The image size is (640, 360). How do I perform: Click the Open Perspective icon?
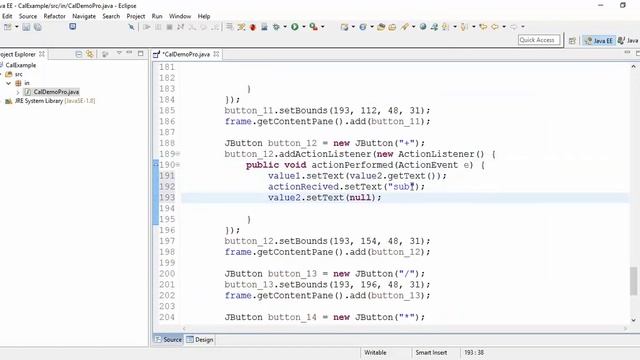(x=572, y=40)
